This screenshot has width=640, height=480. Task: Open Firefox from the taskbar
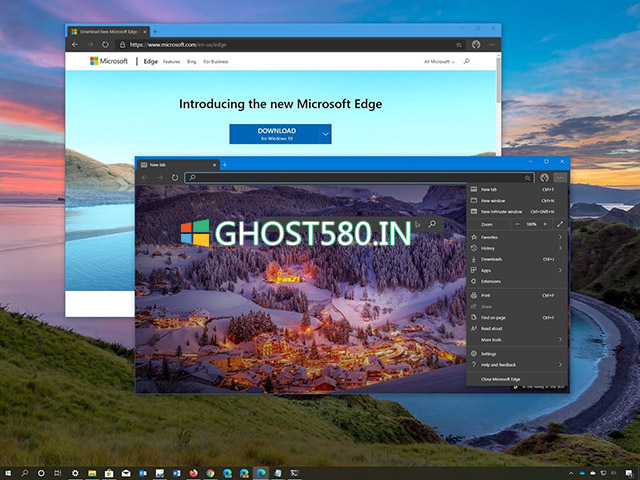click(x=193, y=473)
